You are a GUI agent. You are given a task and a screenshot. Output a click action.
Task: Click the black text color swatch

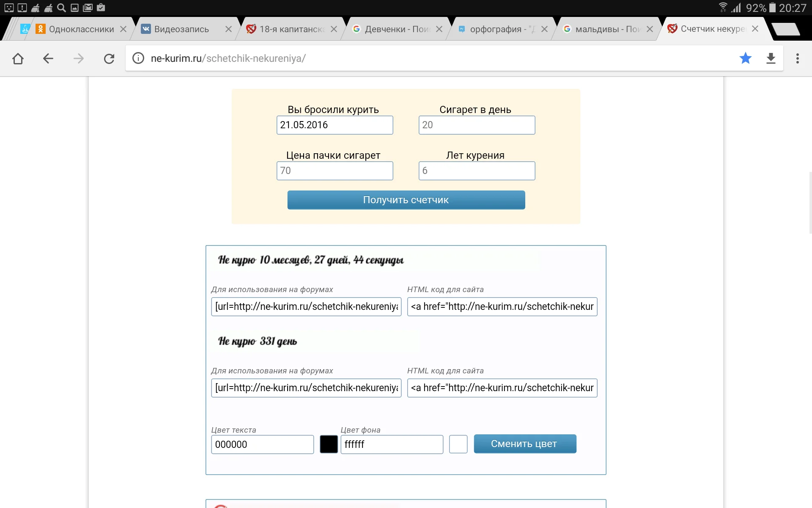(329, 444)
